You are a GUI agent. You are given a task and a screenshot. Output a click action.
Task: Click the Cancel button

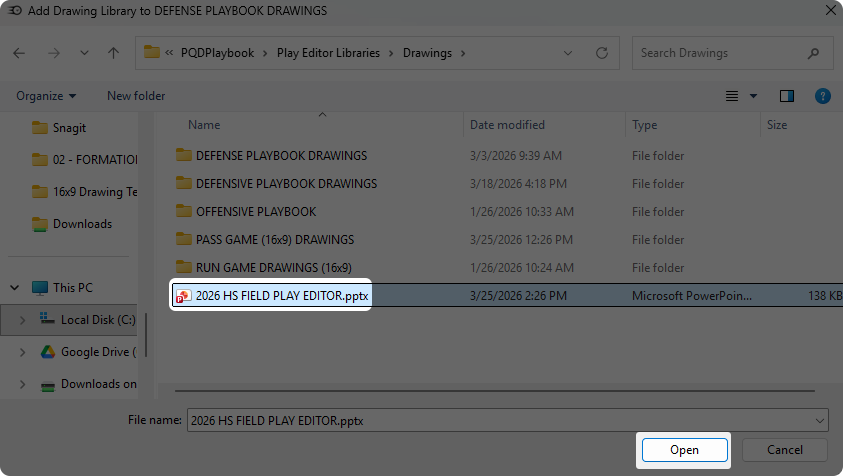pyautogui.click(x=785, y=450)
